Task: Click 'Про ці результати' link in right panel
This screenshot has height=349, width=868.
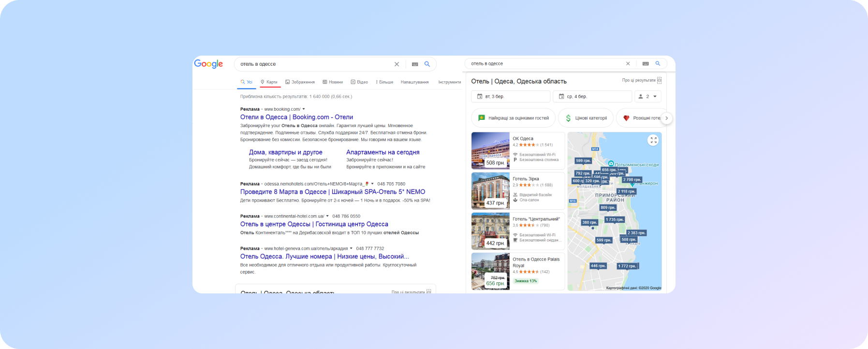Action: 638,80
